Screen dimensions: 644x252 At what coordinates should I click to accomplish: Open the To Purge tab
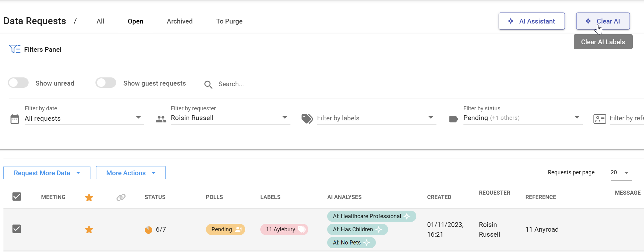[229, 21]
